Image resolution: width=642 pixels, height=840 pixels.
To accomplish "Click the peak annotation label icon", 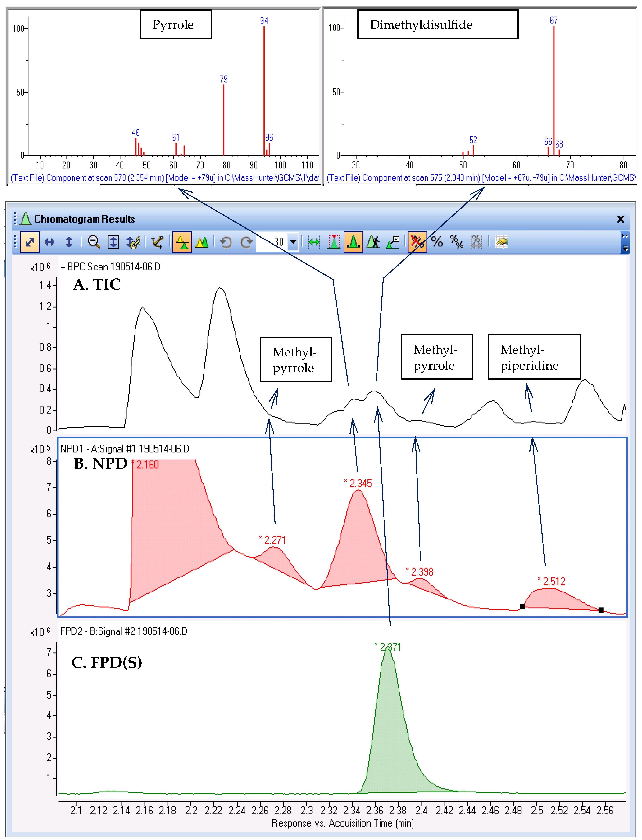I will click(393, 242).
